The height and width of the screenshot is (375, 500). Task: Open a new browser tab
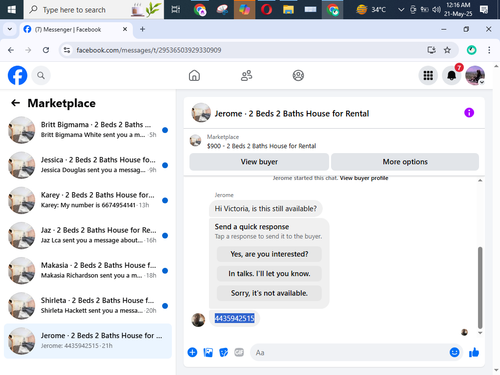point(142,29)
